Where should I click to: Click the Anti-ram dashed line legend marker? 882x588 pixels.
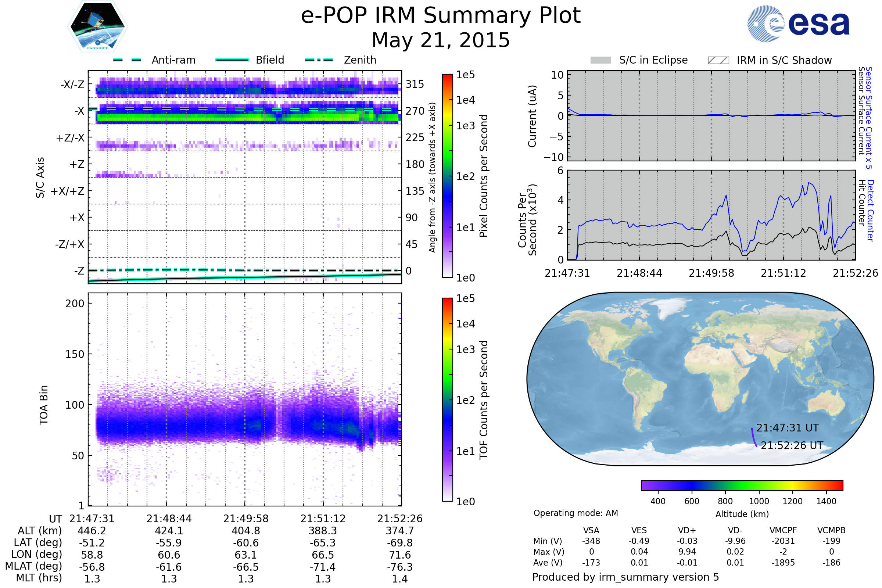(x=127, y=60)
